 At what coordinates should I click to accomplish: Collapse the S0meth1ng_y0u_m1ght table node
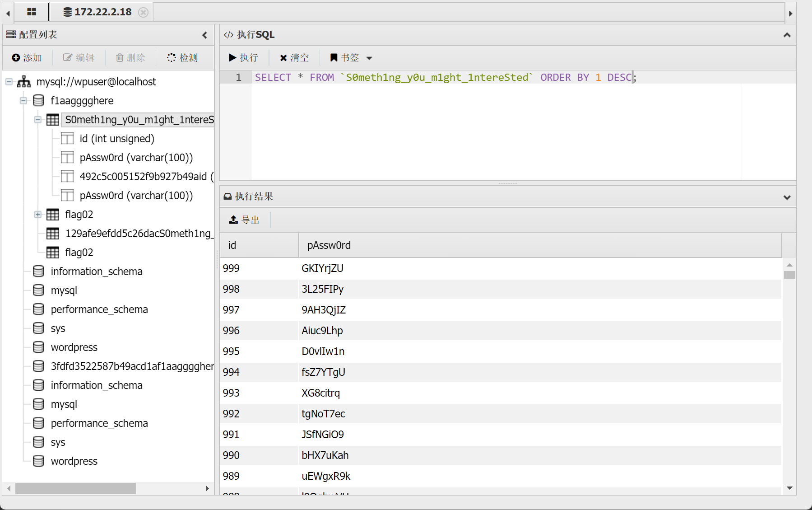coord(38,120)
